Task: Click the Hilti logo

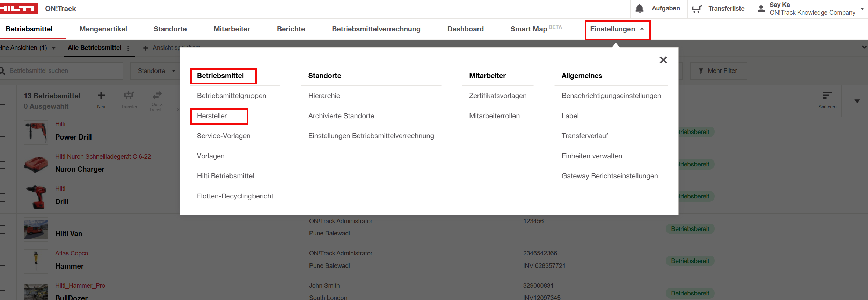Action: 19,8
